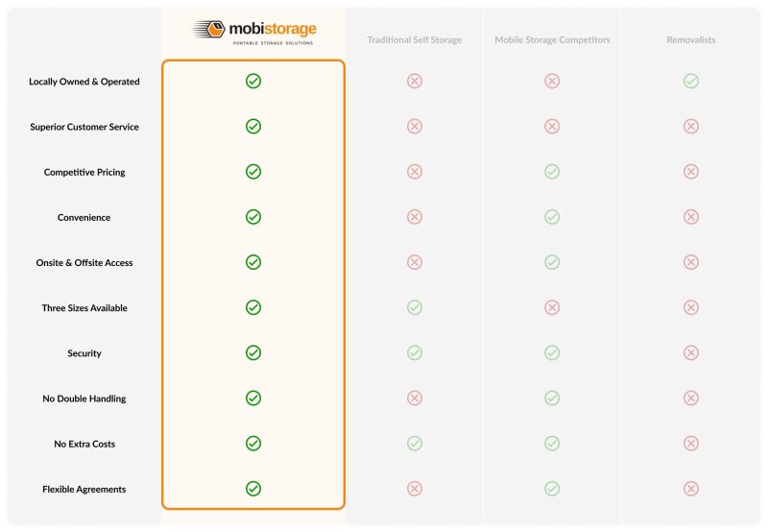
Task: Click mobistorage's No Double Handling checkmark
Action: click(x=253, y=398)
